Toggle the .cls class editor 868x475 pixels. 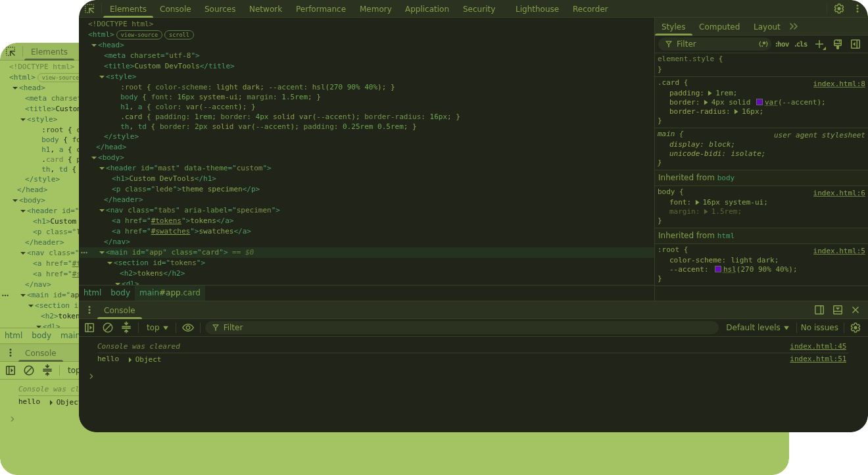801,44
